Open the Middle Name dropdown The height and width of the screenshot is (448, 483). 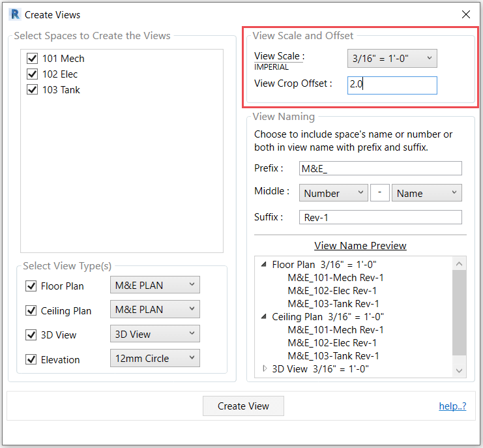tap(426, 193)
